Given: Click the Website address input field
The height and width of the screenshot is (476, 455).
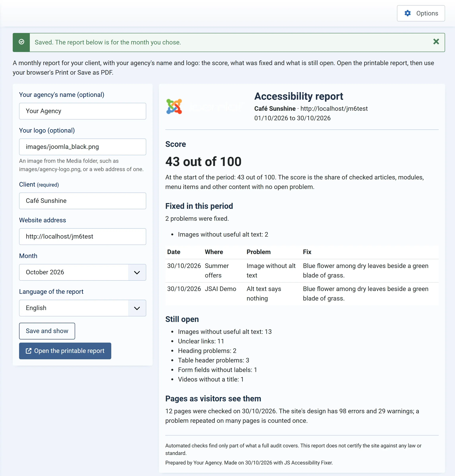Looking at the screenshot, I should [x=82, y=236].
